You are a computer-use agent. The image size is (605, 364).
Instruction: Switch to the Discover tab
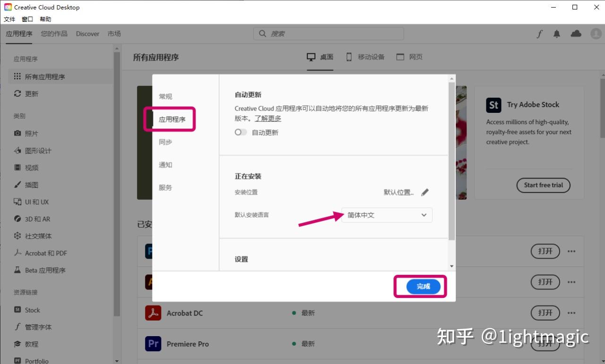pyautogui.click(x=88, y=34)
